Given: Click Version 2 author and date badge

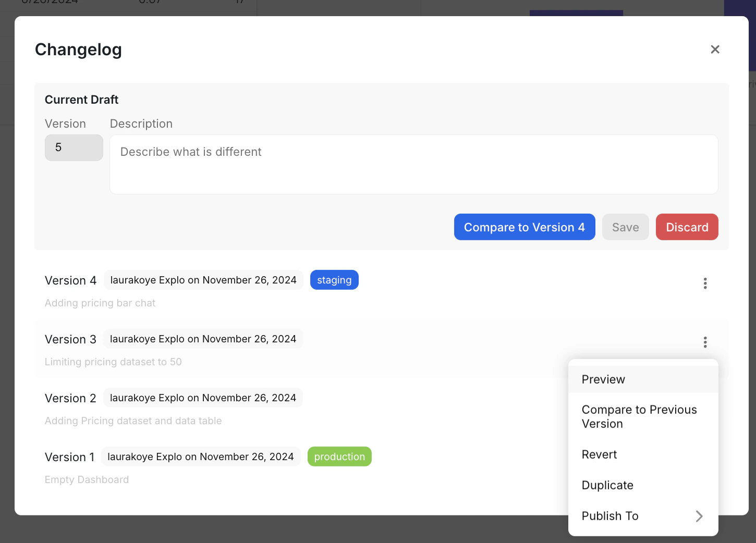Looking at the screenshot, I should point(203,398).
